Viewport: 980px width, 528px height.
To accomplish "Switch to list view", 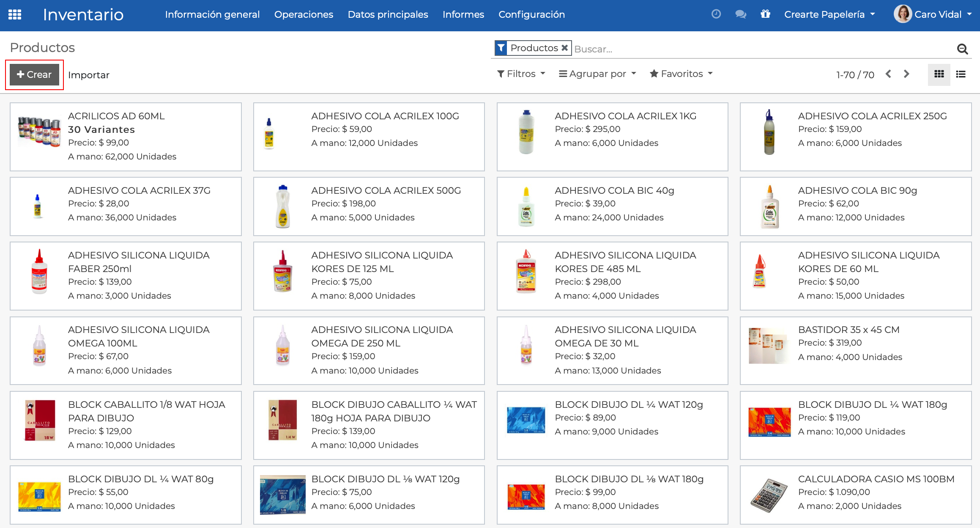I will [961, 74].
